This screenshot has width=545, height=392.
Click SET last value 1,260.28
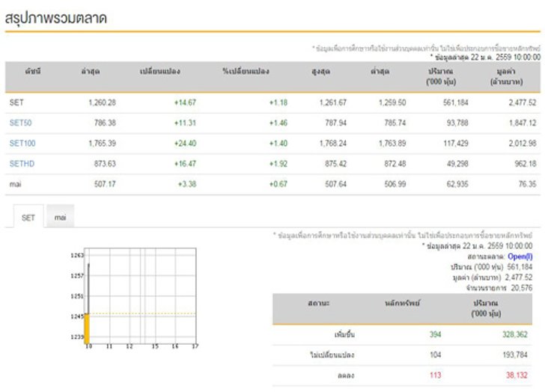coord(102,102)
